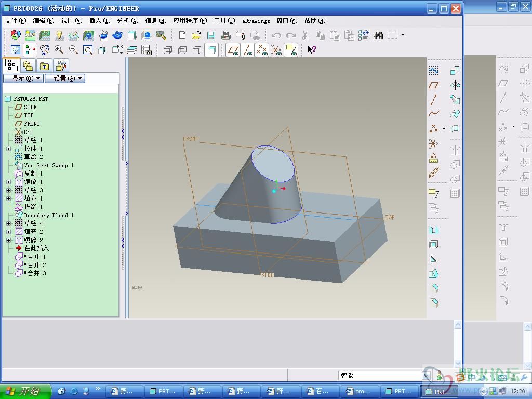Expand the 草绘 4 feature node
The image size is (532, 399).
(x=9, y=223)
